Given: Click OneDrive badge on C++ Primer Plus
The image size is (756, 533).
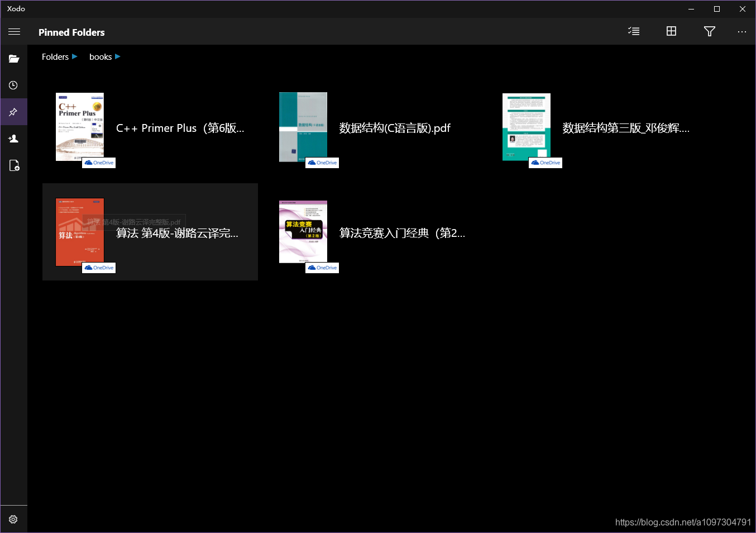Looking at the screenshot, I should click(99, 163).
